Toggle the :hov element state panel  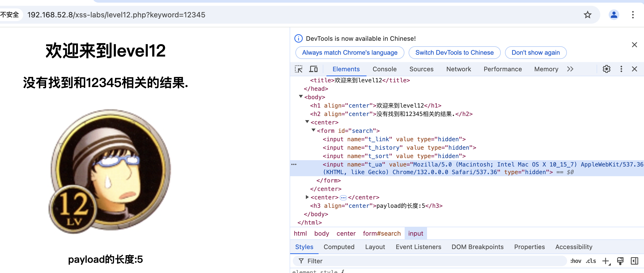tap(576, 261)
